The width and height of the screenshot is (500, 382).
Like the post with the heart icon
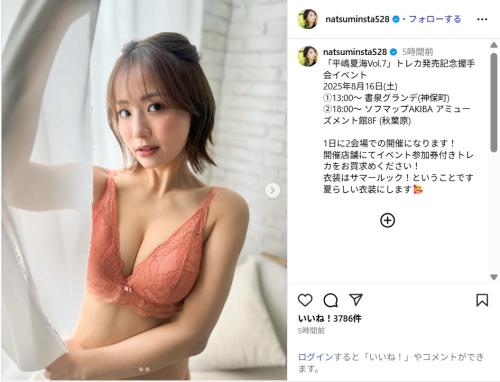tap(305, 300)
